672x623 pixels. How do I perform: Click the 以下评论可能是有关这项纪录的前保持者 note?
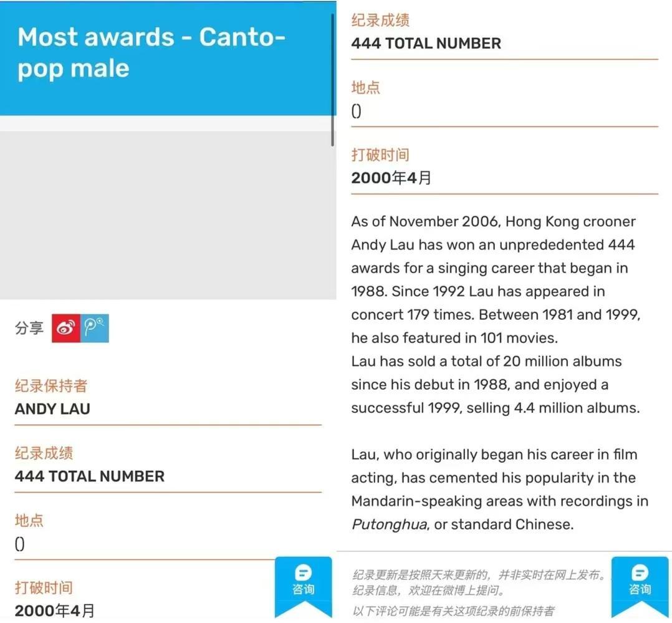point(453,611)
